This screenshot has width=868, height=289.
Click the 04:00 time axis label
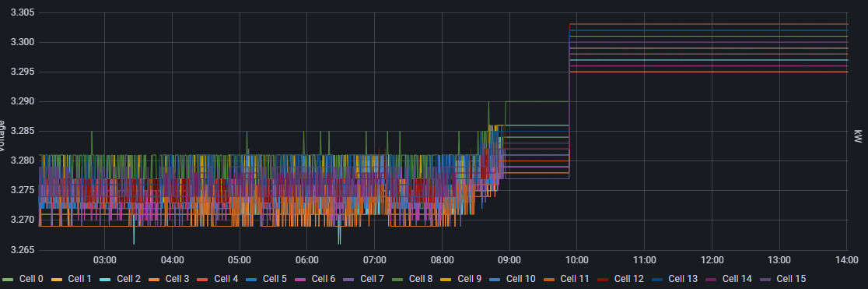point(172,259)
